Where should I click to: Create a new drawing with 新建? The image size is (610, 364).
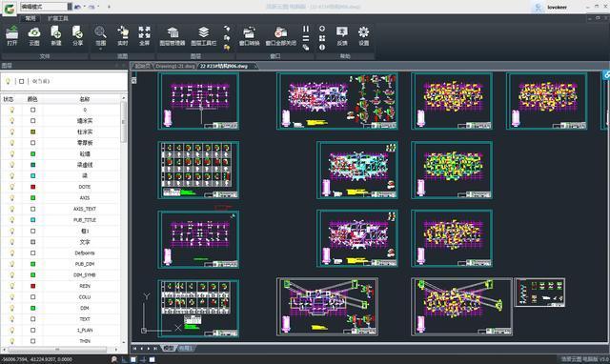pyautogui.click(x=56, y=35)
